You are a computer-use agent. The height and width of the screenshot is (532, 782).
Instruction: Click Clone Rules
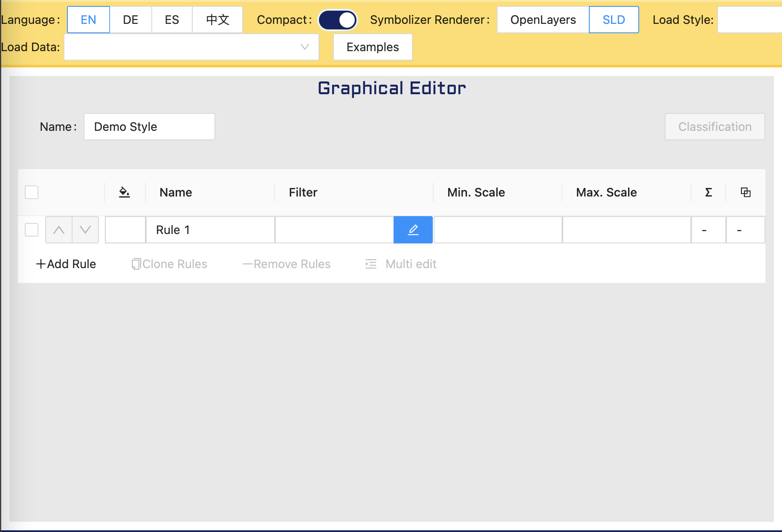[169, 264]
